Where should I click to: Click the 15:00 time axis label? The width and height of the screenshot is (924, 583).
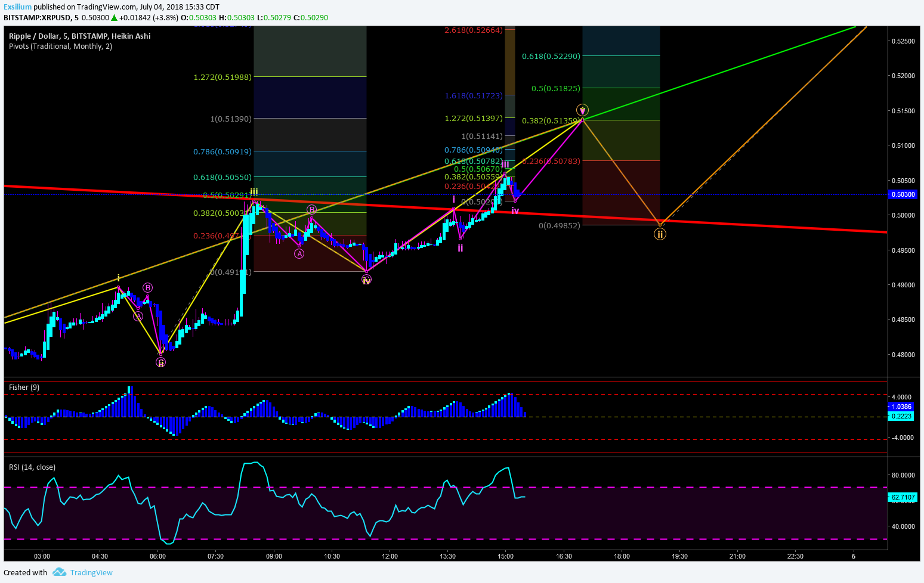(x=505, y=556)
